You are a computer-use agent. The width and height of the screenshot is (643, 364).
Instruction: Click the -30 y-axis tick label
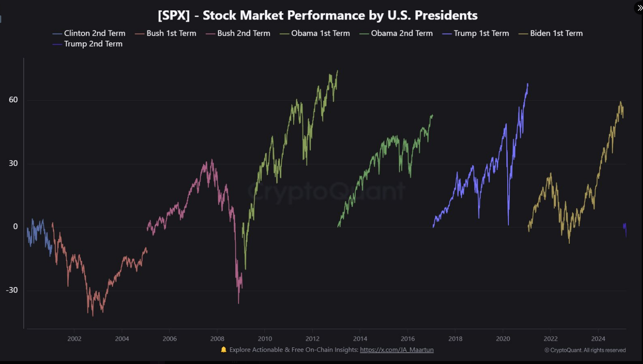coord(12,290)
